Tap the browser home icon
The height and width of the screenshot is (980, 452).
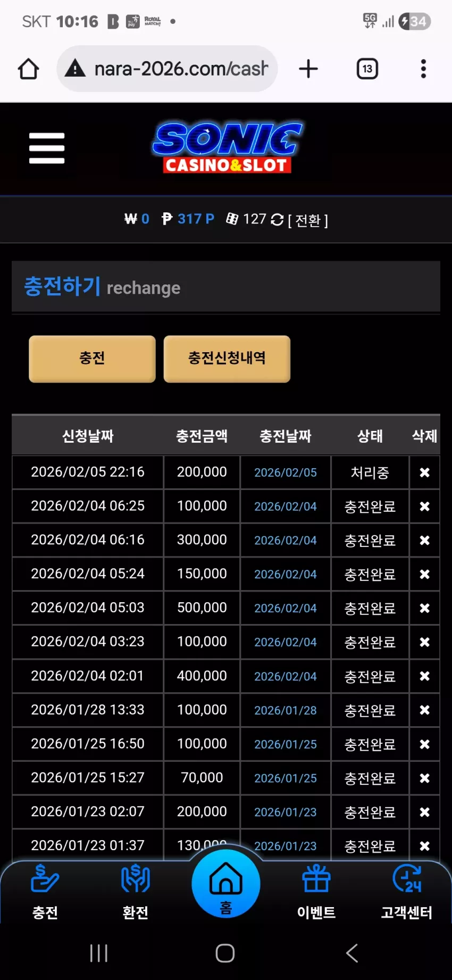[29, 69]
